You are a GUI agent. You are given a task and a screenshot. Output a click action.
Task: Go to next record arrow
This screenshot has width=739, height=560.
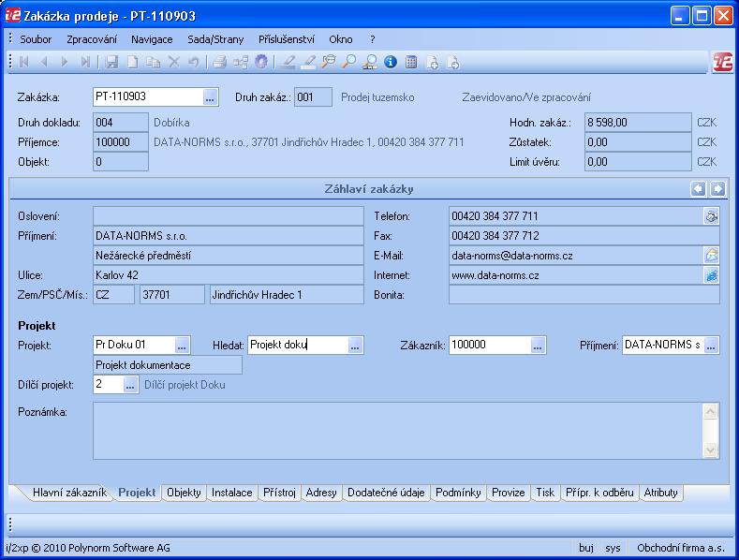[65, 62]
